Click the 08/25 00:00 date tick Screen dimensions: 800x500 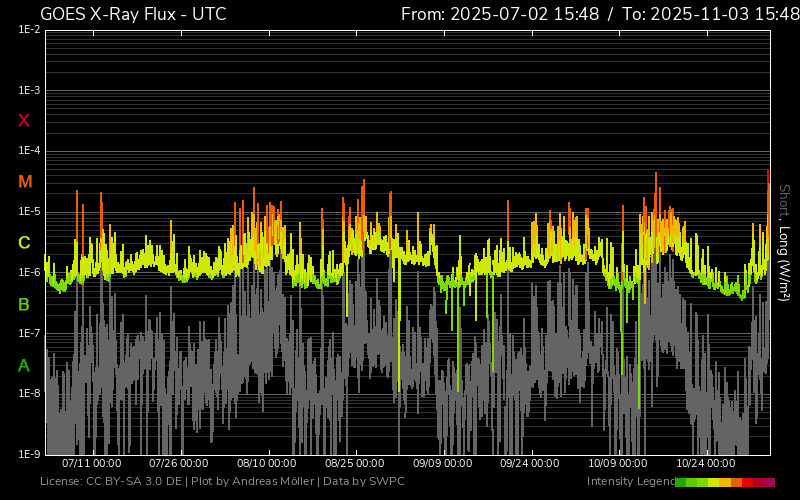(355, 464)
